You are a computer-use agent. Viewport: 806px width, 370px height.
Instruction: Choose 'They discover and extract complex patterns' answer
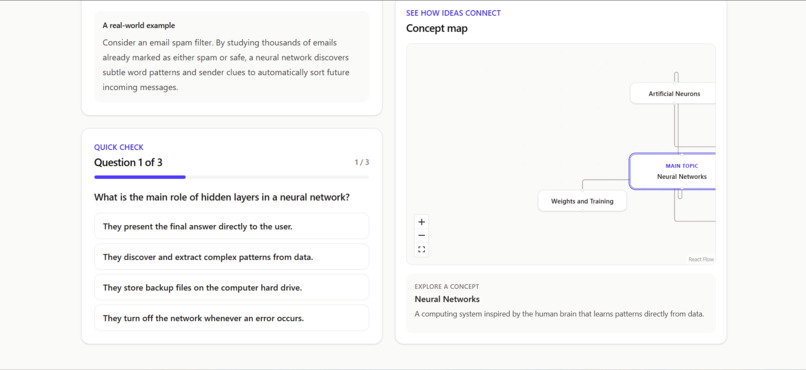[x=231, y=257]
